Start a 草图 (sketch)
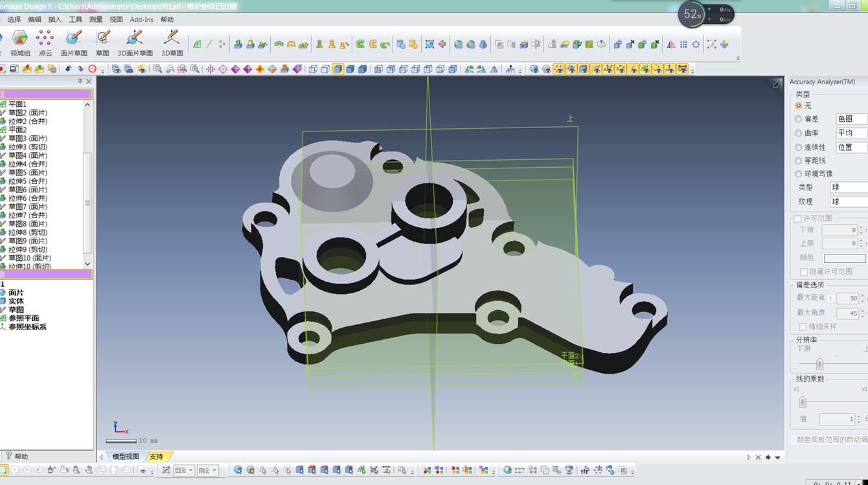Screen dimensions: 868x485 (x=102, y=43)
